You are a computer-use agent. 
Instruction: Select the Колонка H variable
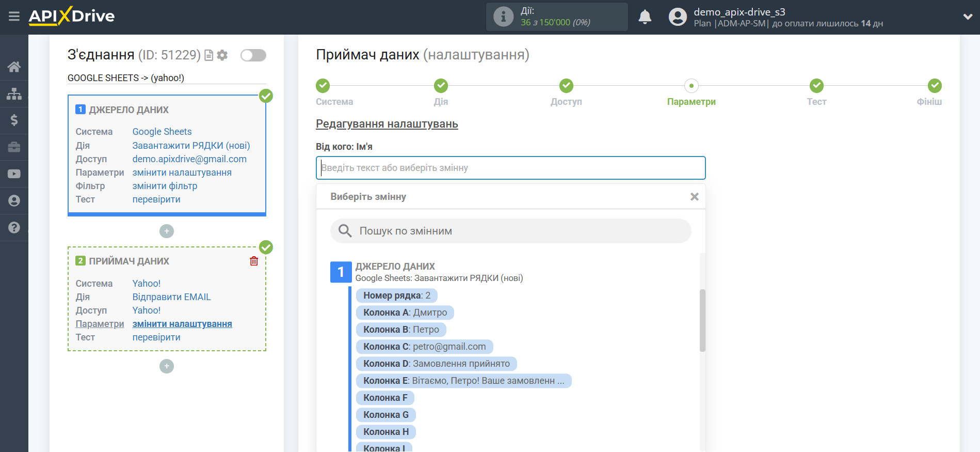(386, 432)
